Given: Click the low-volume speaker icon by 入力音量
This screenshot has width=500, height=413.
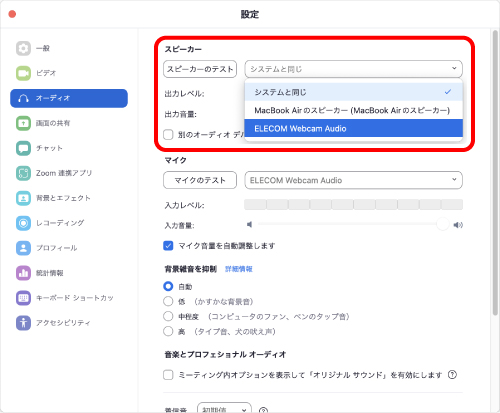Looking at the screenshot, I should (249, 225).
